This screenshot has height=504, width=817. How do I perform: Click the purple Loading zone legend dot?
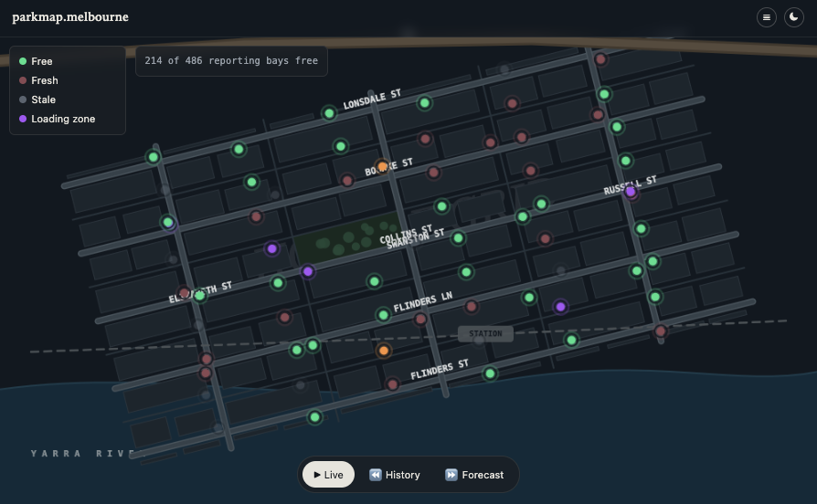(x=23, y=119)
